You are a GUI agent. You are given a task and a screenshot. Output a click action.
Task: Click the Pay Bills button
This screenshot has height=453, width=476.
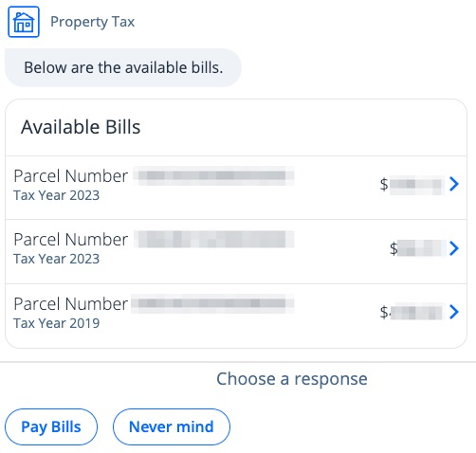[51, 426]
